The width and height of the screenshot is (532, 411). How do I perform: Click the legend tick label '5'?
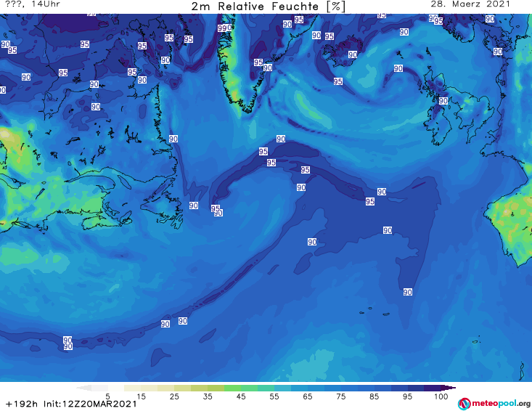(107, 396)
